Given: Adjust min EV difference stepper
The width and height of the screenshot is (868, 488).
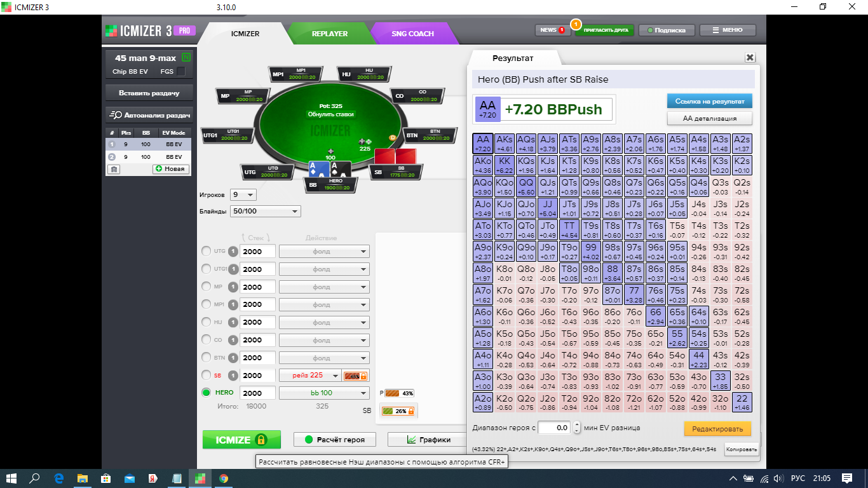Looking at the screenshot, I should [576, 428].
